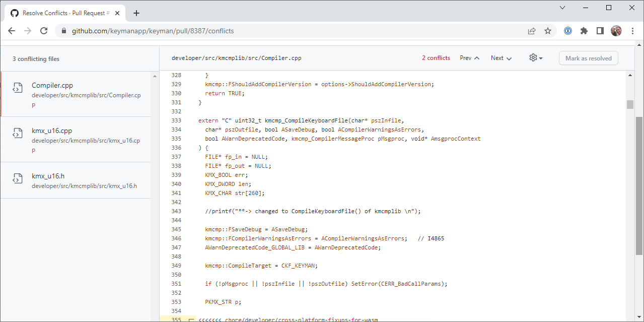View site security lock info

[x=64, y=31]
